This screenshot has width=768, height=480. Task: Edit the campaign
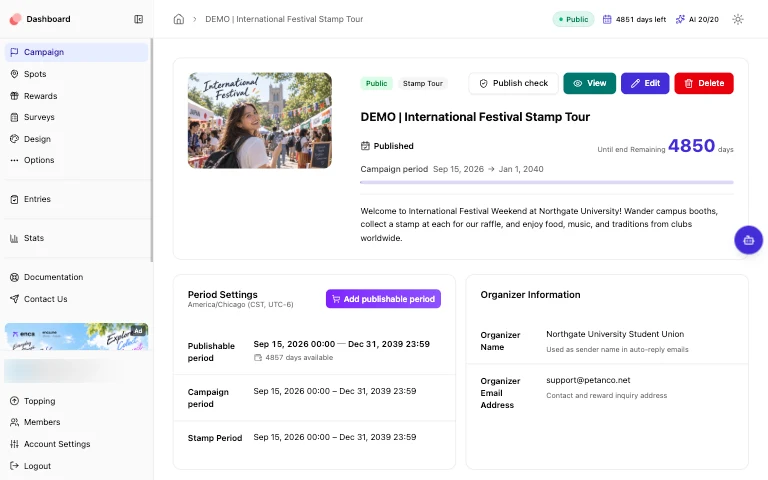[x=645, y=83]
